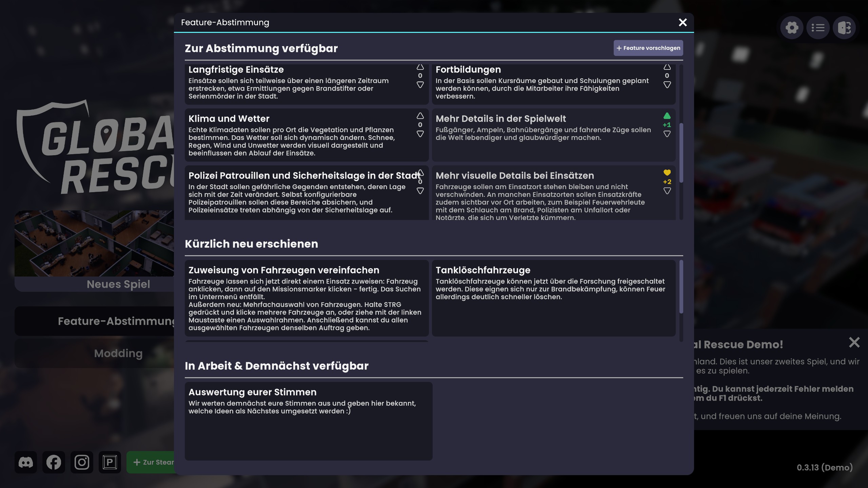Upvote Klima und Wetter
The width and height of the screenshot is (868, 488).
pos(420,116)
